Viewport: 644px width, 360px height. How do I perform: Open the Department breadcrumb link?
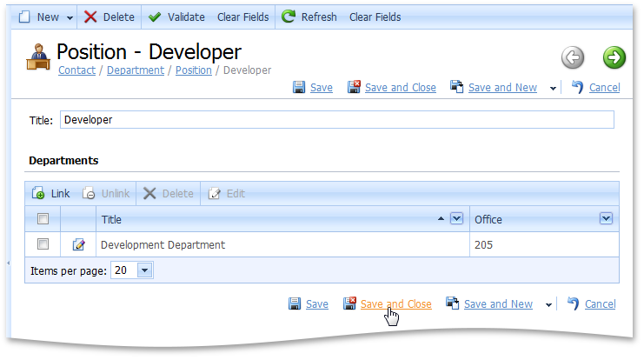click(x=135, y=70)
